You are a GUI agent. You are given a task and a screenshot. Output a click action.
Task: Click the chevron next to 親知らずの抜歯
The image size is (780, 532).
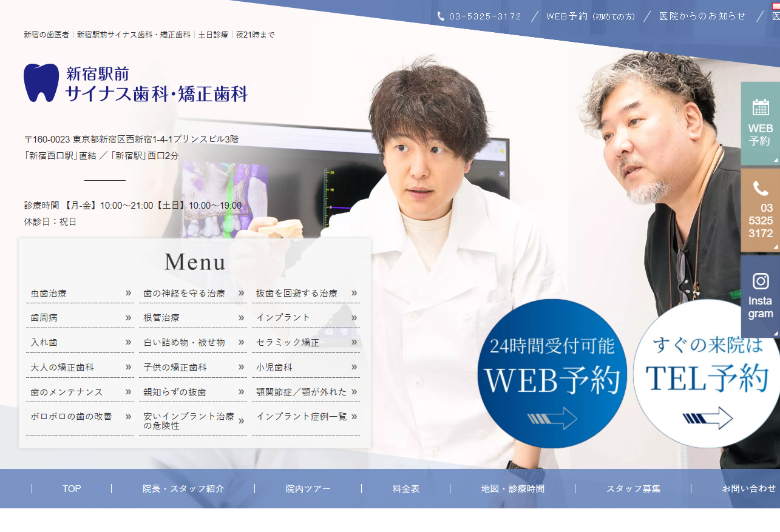tap(242, 392)
